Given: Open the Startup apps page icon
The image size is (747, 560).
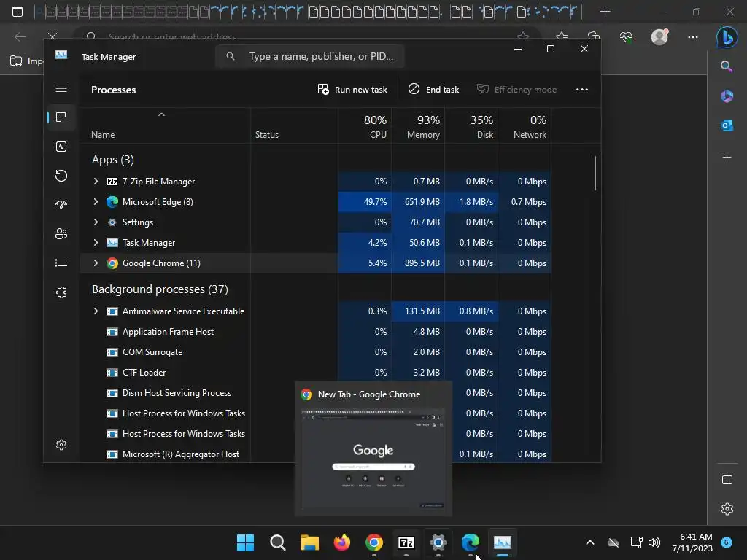Looking at the screenshot, I should tap(61, 205).
